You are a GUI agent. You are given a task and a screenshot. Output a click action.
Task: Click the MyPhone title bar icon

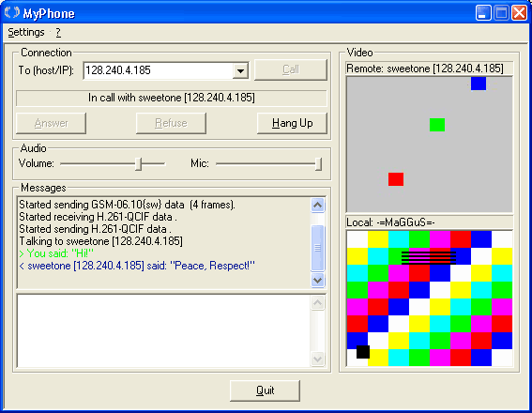[12, 13]
